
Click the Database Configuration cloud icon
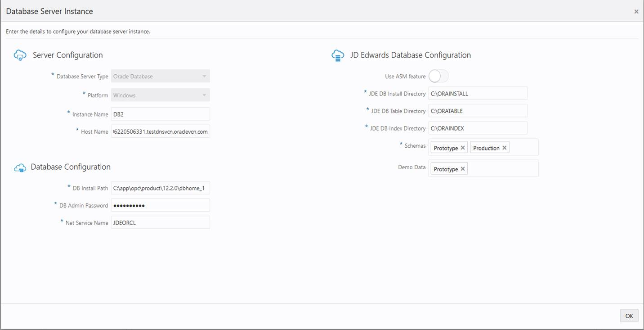pyautogui.click(x=20, y=167)
